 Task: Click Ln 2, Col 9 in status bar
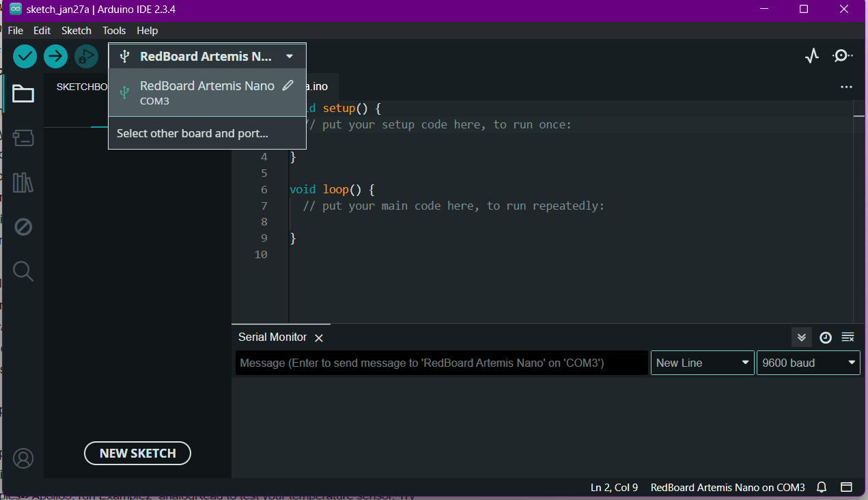click(614, 487)
